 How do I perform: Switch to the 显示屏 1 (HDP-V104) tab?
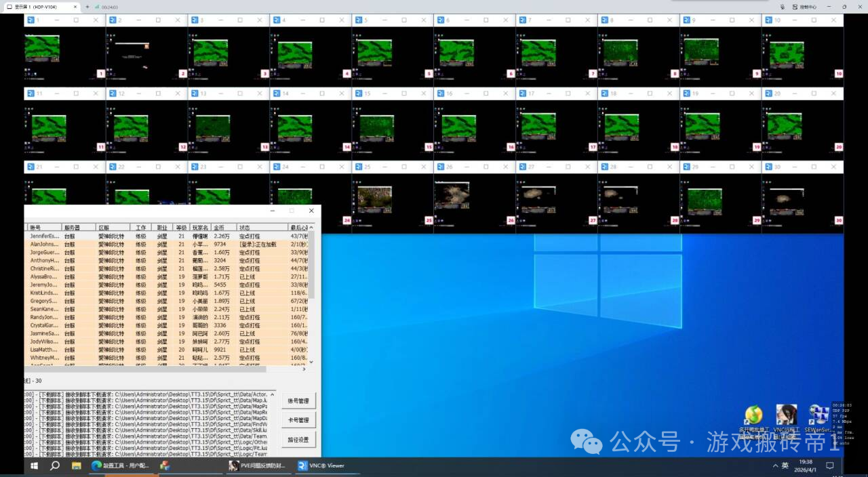[x=39, y=7]
